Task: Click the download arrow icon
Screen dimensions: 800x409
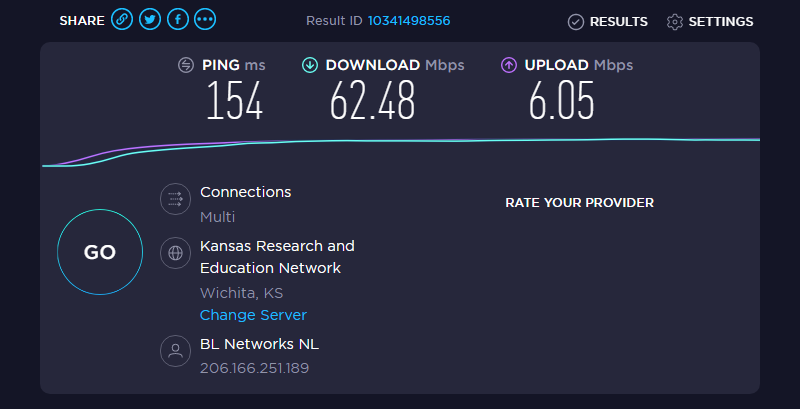Action: [x=310, y=65]
